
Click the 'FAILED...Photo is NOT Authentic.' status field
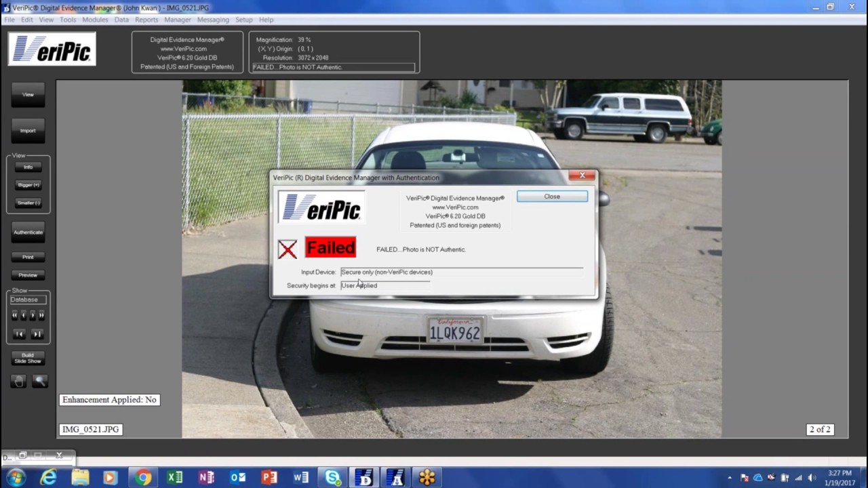click(x=333, y=68)
